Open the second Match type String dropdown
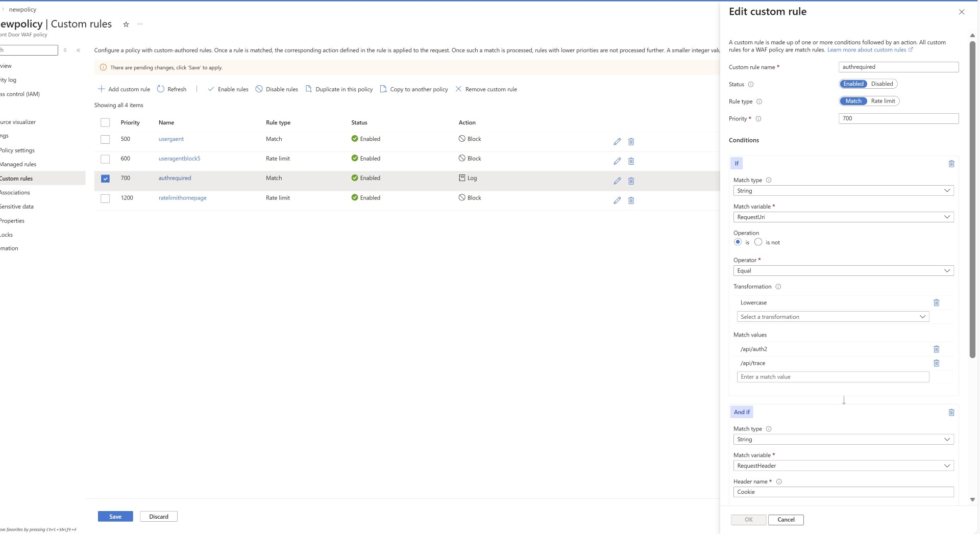980x534 pixels. 844,440
